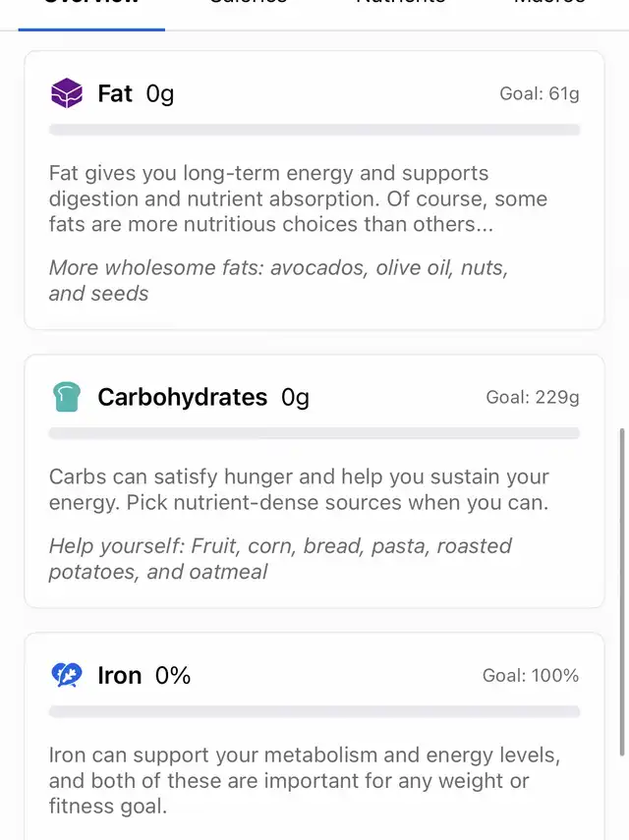The width and height of the screenshot is (629, 840).
Task: Click the Iron progress bar
Action: tap(314, 711)
